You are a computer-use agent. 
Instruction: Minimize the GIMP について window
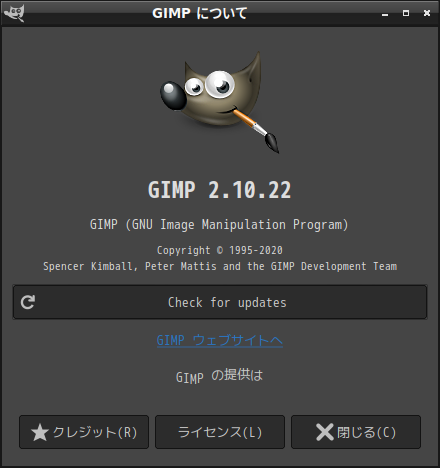[385, 14]
